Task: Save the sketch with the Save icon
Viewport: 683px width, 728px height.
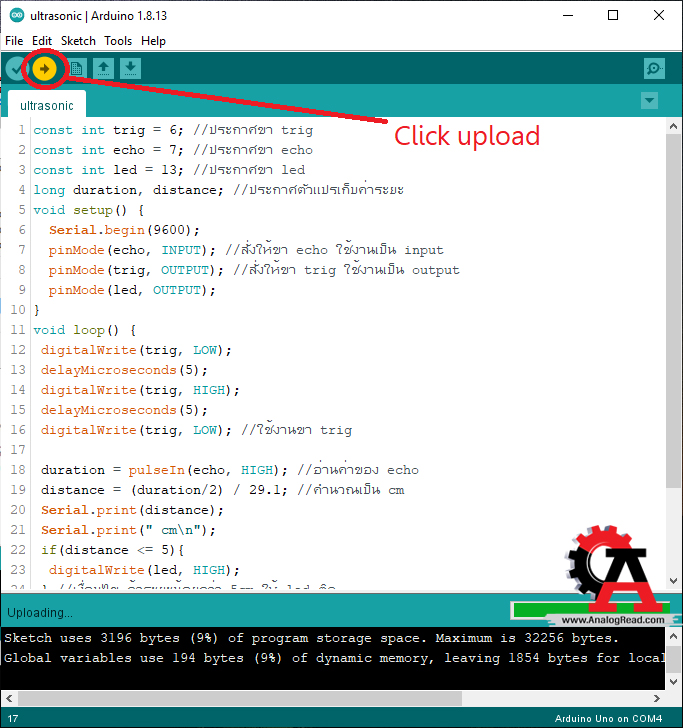Action: click(130, 69)
